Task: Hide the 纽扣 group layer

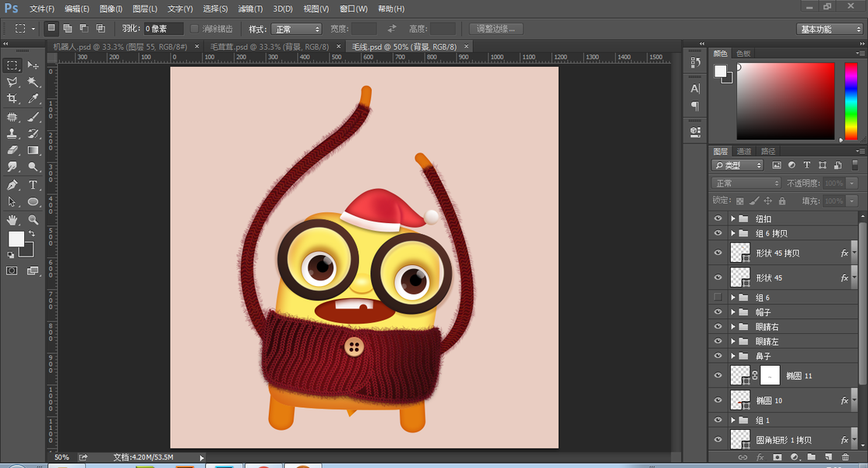Action: pos(718,218)
